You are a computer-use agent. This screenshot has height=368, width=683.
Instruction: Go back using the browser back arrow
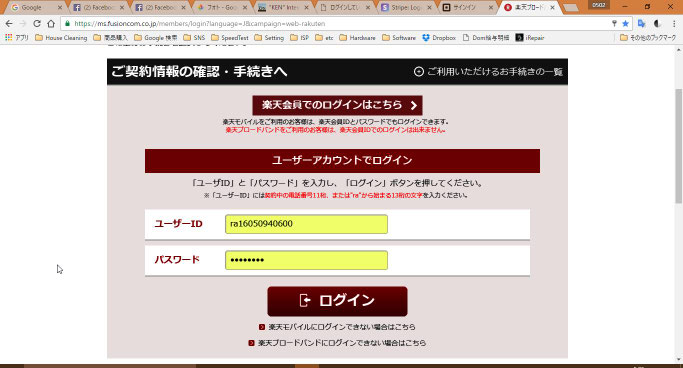pyautogui.click(x=9, y=24)
